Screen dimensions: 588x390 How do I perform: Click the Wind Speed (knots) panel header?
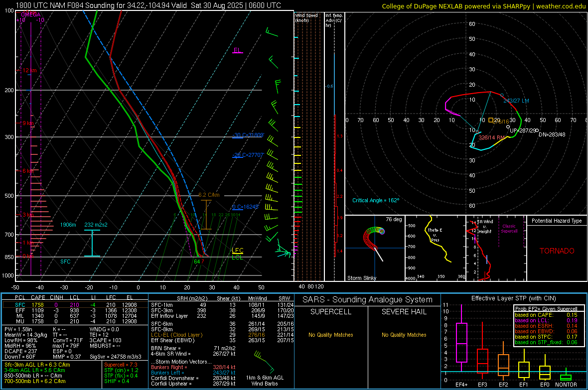tap(306, 17)
